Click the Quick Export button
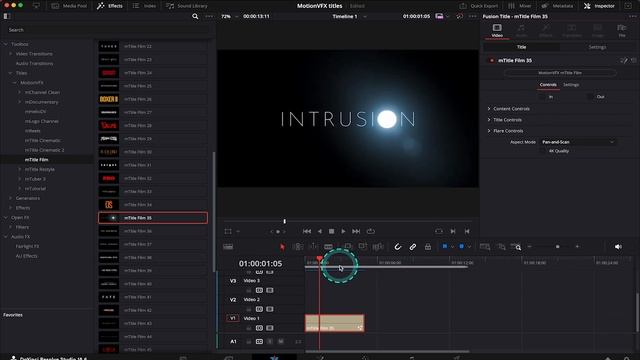Image resolution: width=640 pixels, height=360 pixels. [x=478, y=6]
